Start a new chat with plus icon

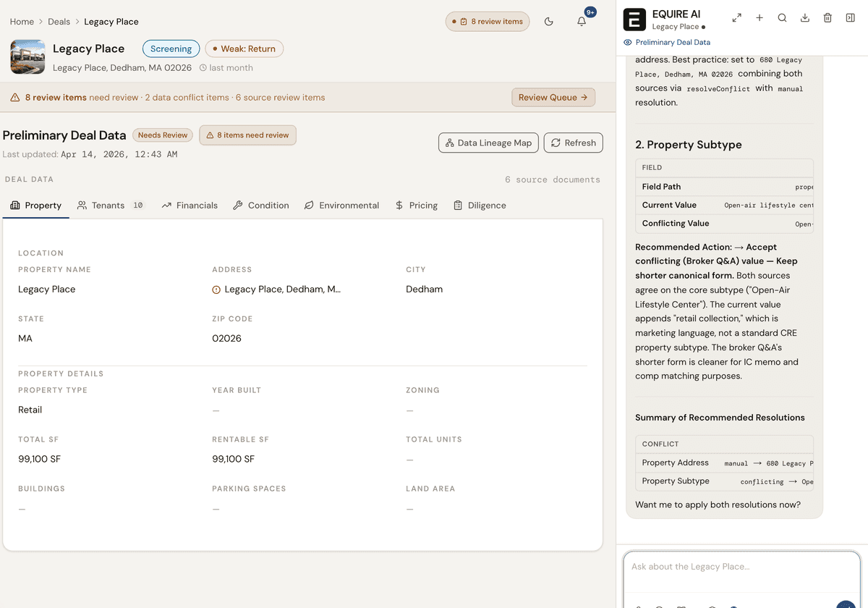pos(759,18)
